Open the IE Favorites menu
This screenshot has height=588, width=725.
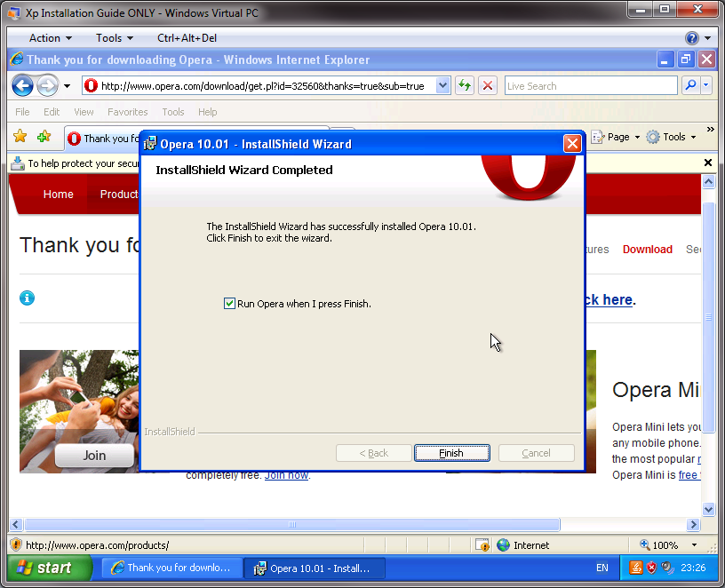tap(128, 112)
